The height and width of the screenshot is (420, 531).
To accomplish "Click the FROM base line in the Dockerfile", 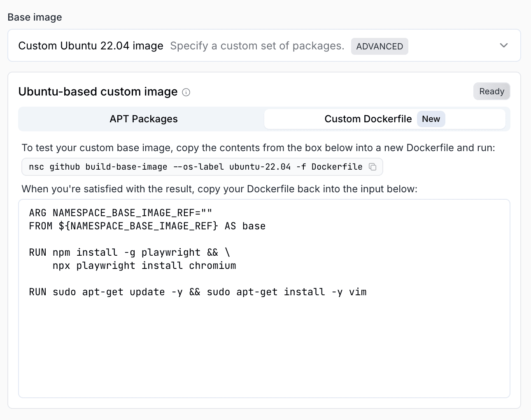I will pyautogui.click(x=147, y=226).
